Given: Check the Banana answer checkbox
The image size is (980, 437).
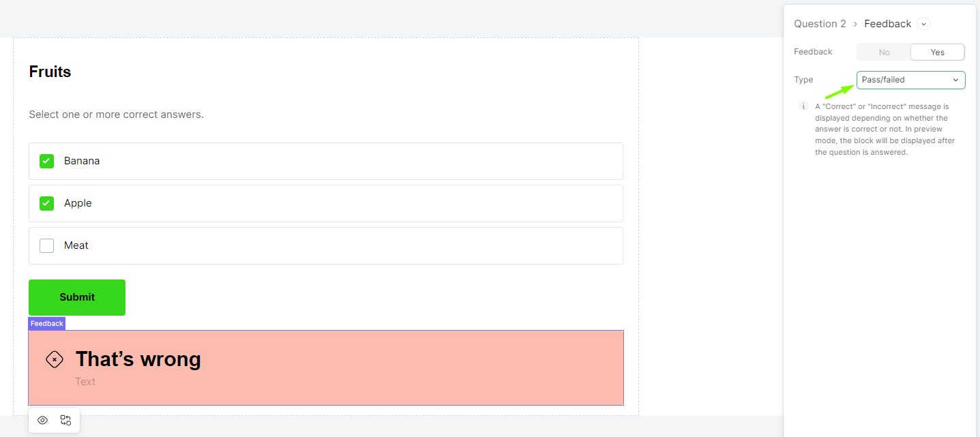Looking at the screenshot, I should click(x=46, y=161).
